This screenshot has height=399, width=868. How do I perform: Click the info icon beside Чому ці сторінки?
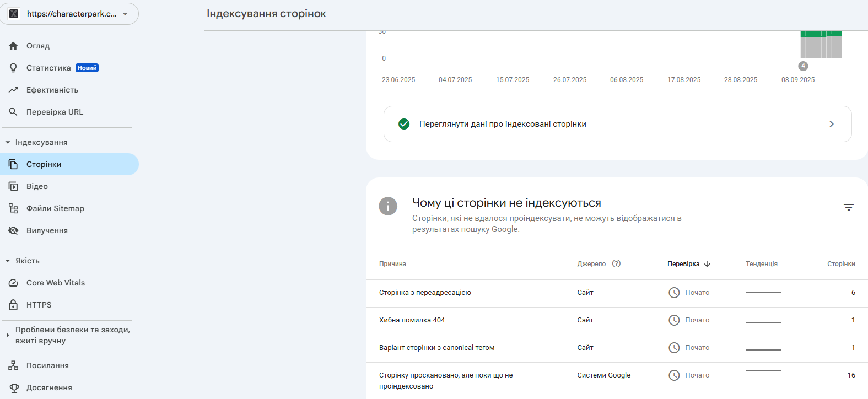pyautogui.click(x=388, y=206)
